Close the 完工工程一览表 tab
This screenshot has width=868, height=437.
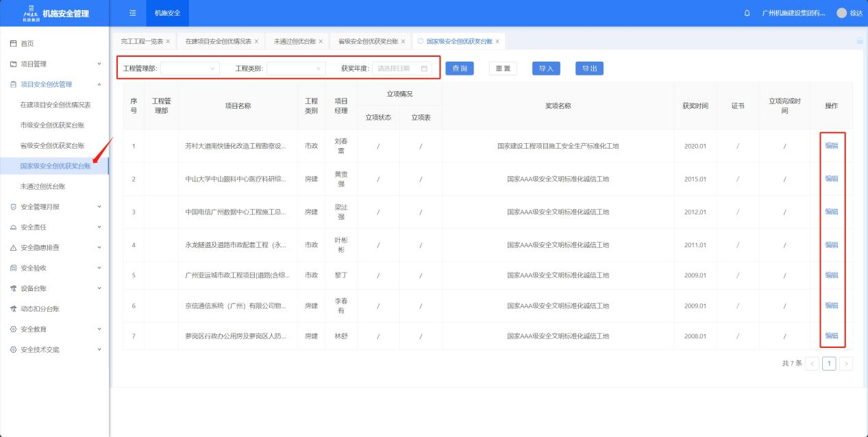(x=169, y=41)
